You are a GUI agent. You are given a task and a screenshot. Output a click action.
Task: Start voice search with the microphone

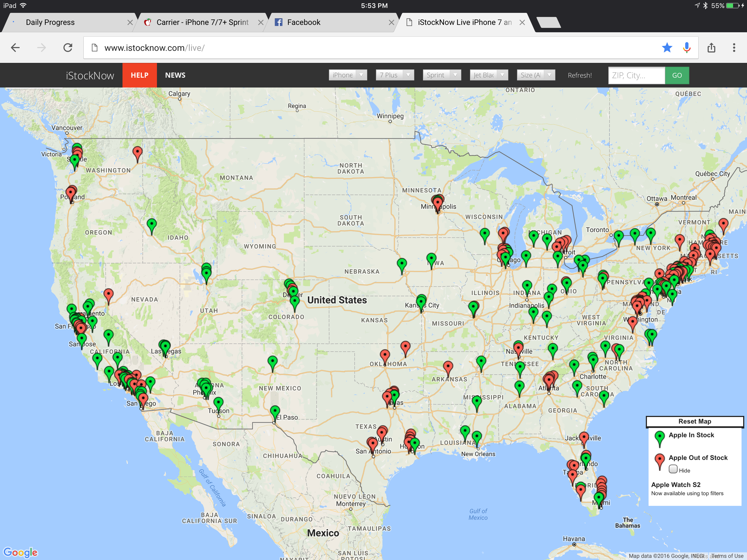coord(687,48)
